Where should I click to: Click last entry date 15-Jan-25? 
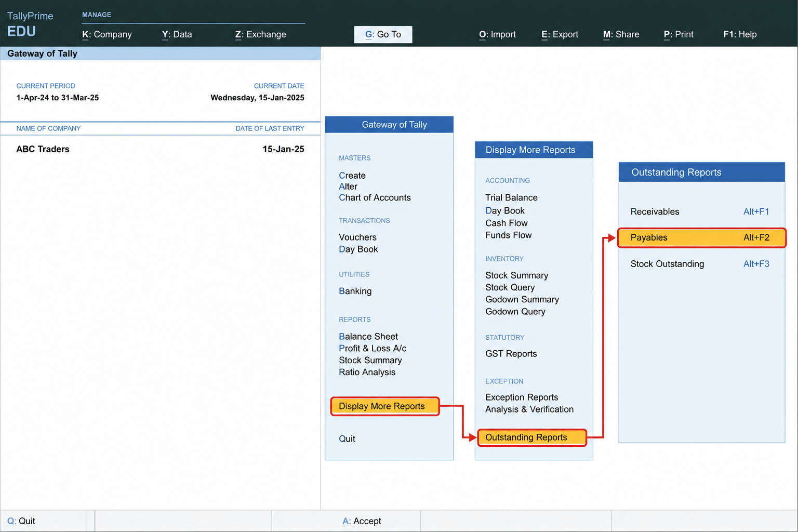pyautogui.click(x=283, y=149)
